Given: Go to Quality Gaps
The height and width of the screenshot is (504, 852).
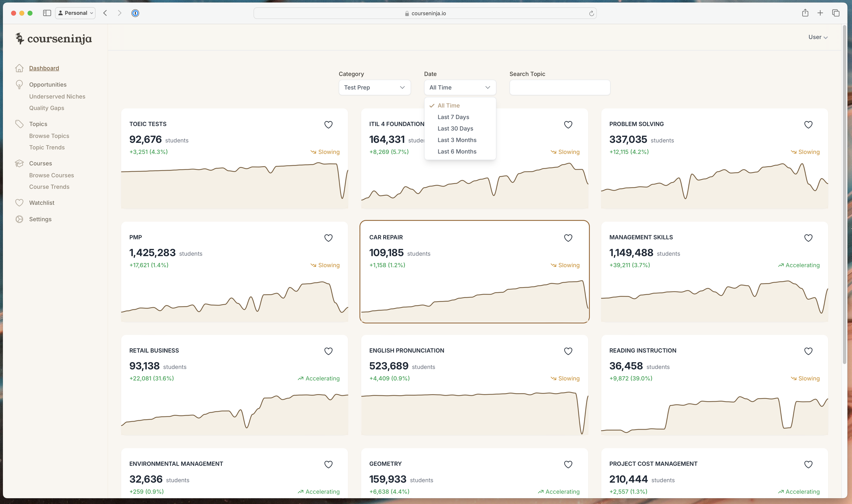Looking at the screenshot, I should 47,108.
